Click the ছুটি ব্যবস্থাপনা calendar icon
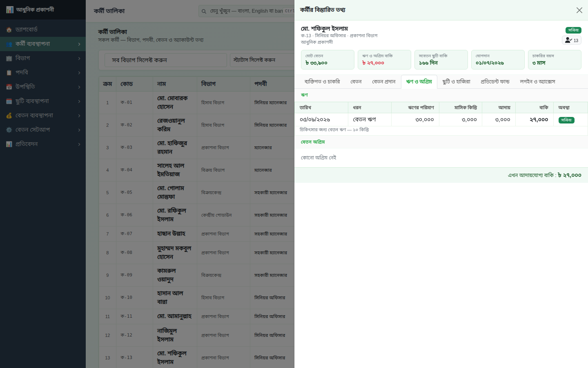Image resolution: width=588 pixels, height=368 pixels. click(9, 101)
